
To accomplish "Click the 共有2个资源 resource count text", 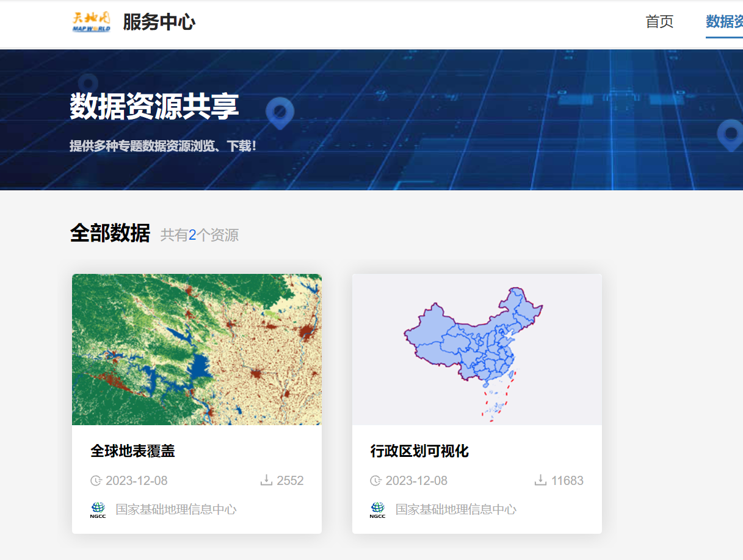I will tap(200, 235).
